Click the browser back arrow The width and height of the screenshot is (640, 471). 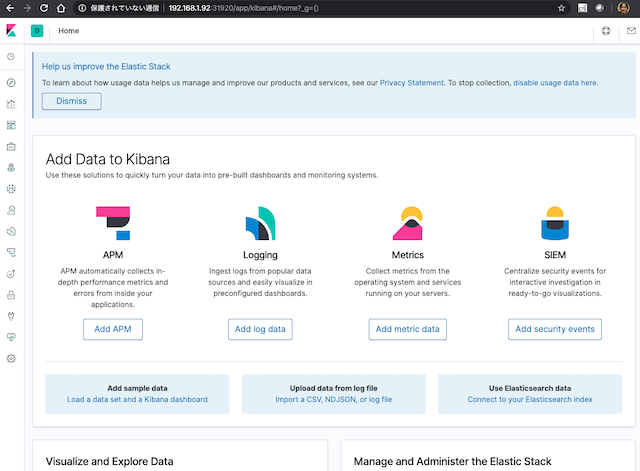coord(10,8)
